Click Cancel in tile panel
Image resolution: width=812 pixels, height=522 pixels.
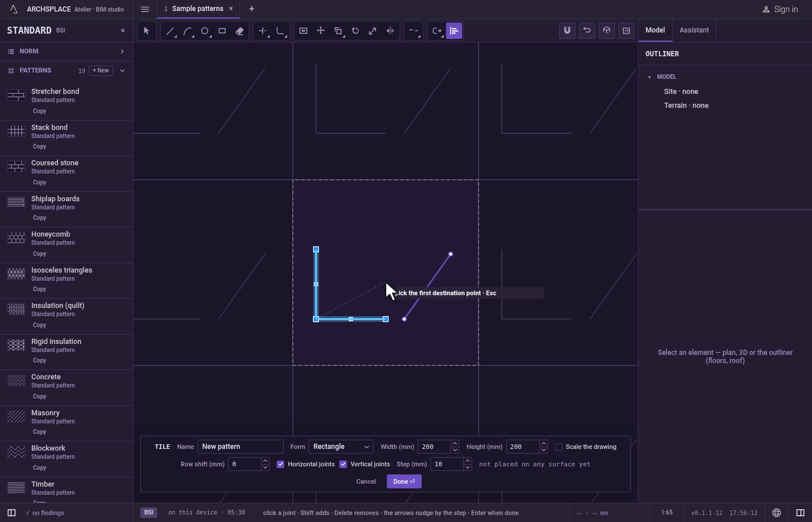[x=366, y=481]
